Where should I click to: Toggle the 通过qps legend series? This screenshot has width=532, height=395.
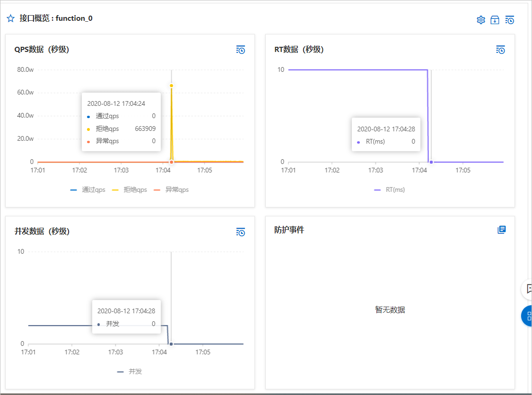[x=88, y=190]
